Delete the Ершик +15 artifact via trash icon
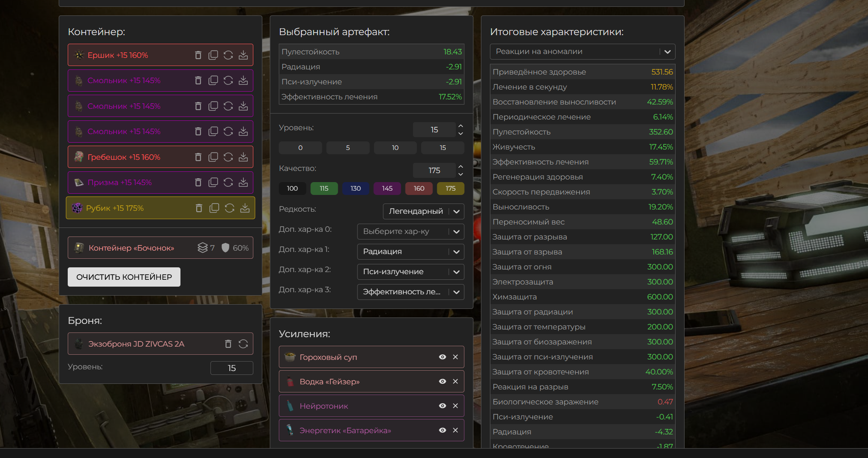 [x=198, y=55]
